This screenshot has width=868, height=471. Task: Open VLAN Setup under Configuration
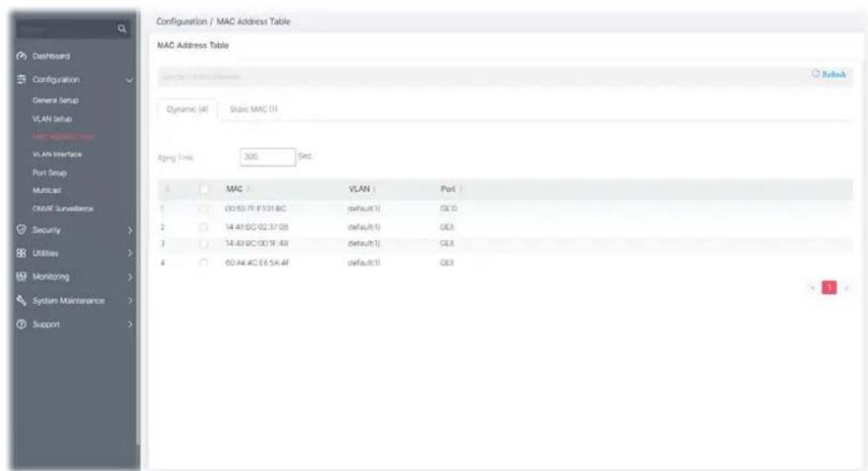tap(52, 118)
